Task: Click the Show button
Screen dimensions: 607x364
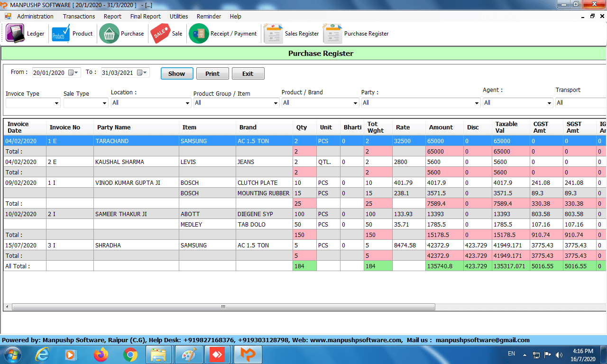Action: 177,73
